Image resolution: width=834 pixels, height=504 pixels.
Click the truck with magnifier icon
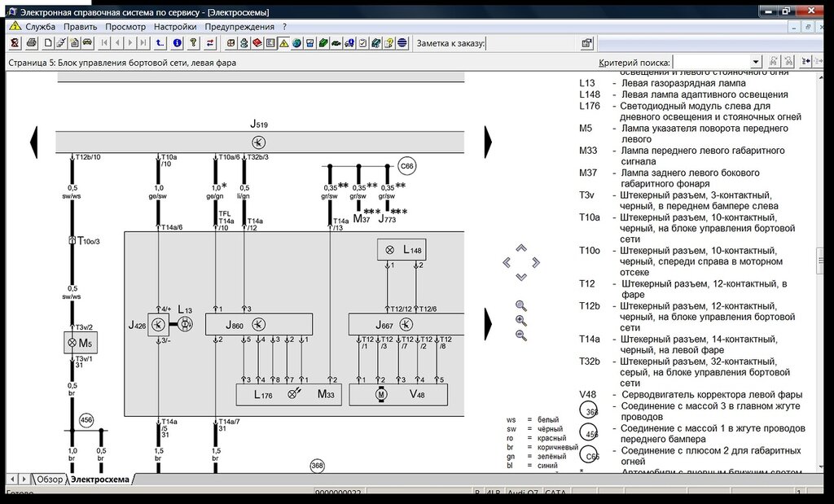tap(349, 43)
